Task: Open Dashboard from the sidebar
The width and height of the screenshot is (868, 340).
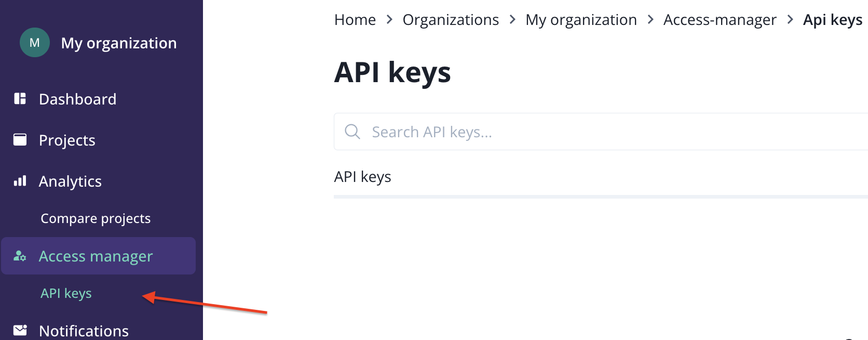Action: [77, 99]
